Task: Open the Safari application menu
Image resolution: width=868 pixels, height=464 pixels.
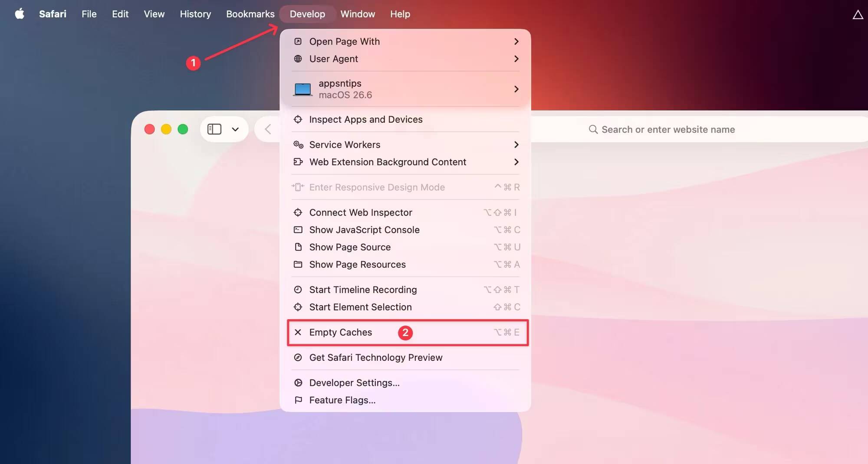Action: 53,14
